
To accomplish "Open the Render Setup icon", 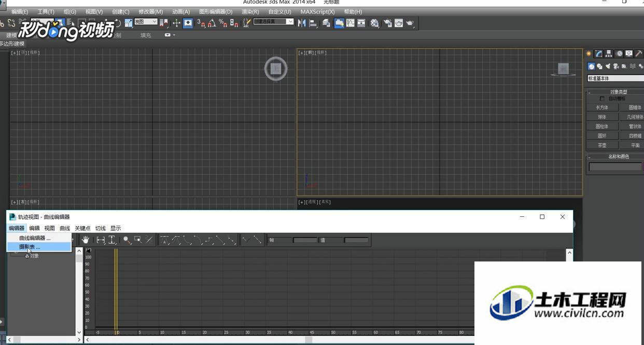I will click(387, 23).
